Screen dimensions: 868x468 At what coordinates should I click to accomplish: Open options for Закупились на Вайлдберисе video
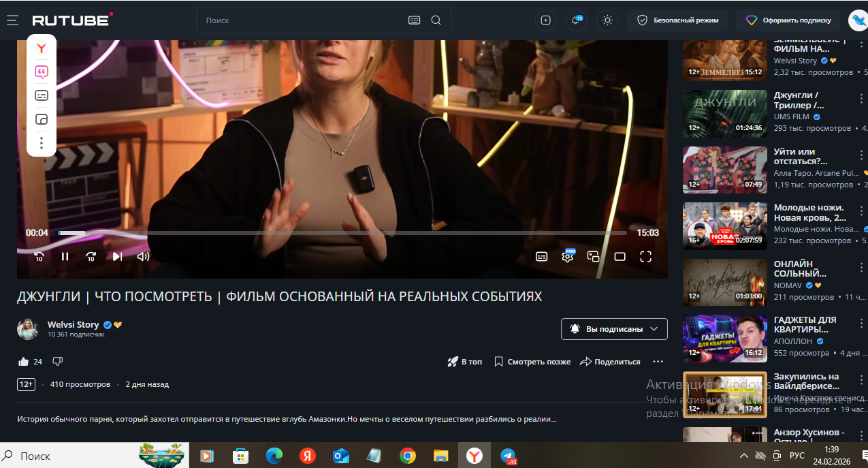tap(861, 381)
